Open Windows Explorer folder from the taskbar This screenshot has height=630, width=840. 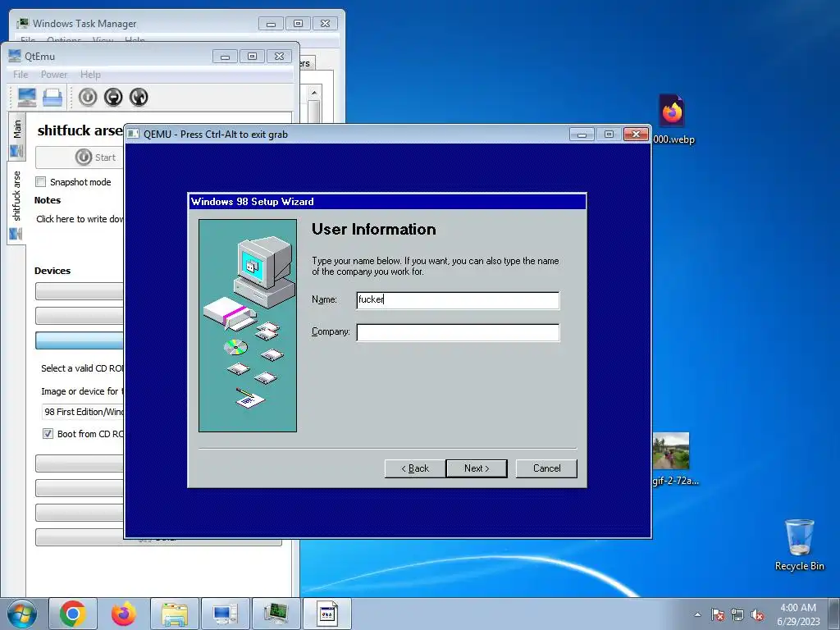[x=175, y=614]
